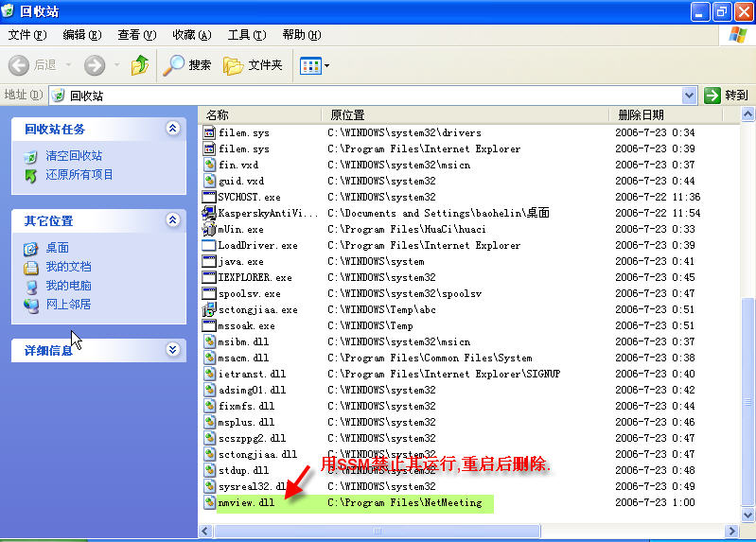Screen dimensions: 756x542
Task: Open the Search (搜索) toolbar button
Action: 187,65
